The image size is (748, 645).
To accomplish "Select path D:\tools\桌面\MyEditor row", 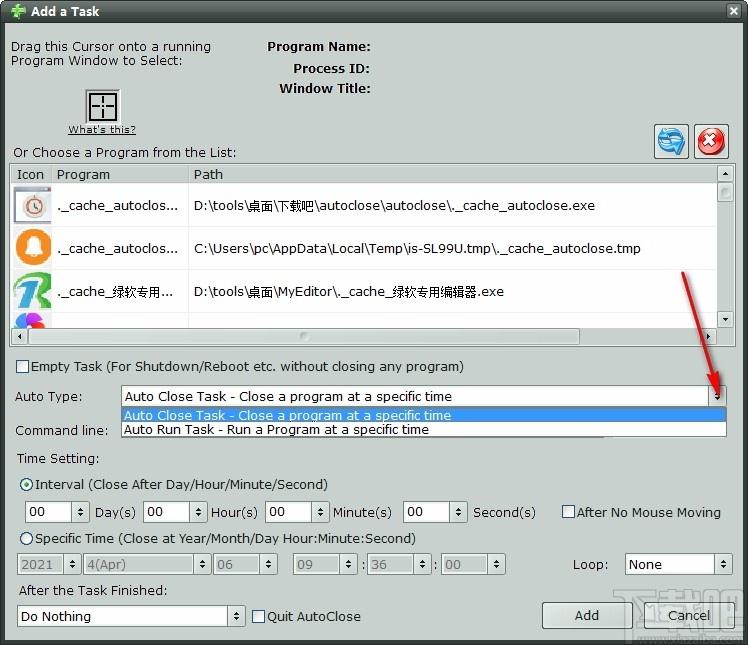I will pos(349,291).
